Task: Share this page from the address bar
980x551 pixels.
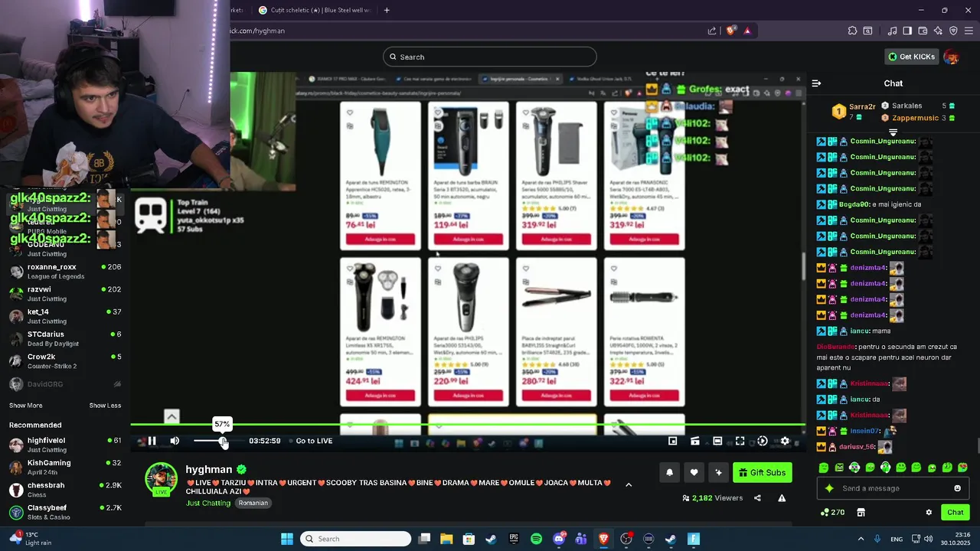Action: (x=712, y=31)
